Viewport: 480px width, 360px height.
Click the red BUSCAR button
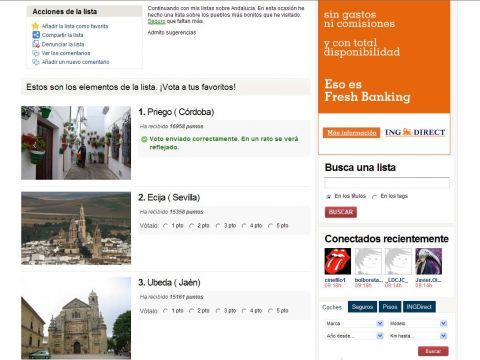[x=341, y=212]
